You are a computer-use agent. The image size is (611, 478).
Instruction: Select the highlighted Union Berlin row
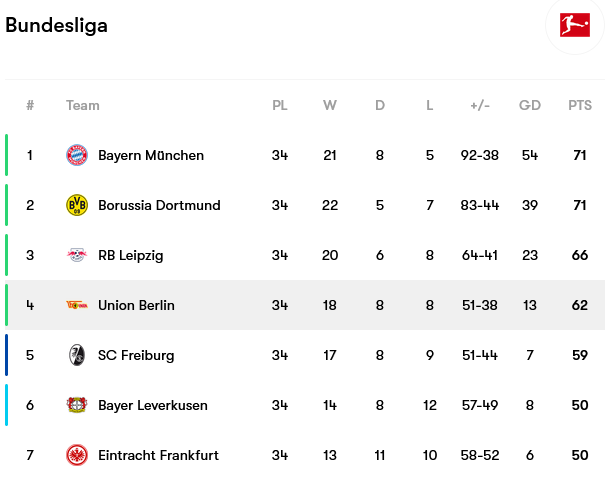[305, 305]
